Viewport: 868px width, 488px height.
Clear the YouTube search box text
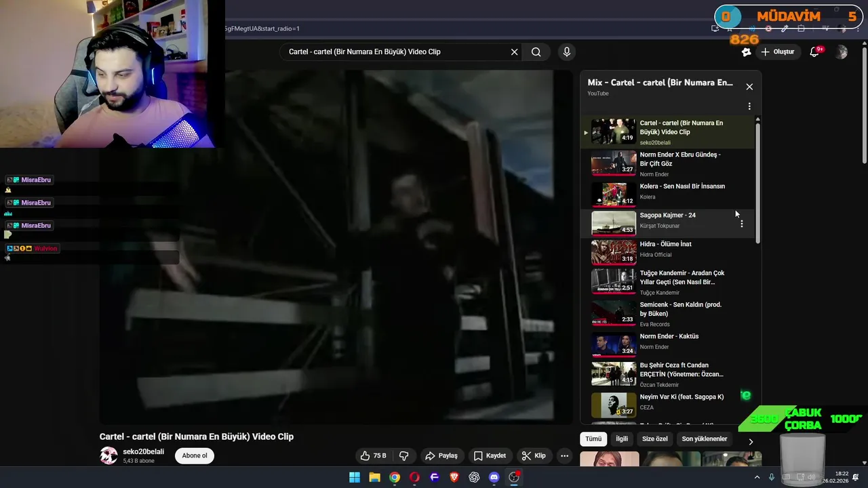tap(514, 52)
